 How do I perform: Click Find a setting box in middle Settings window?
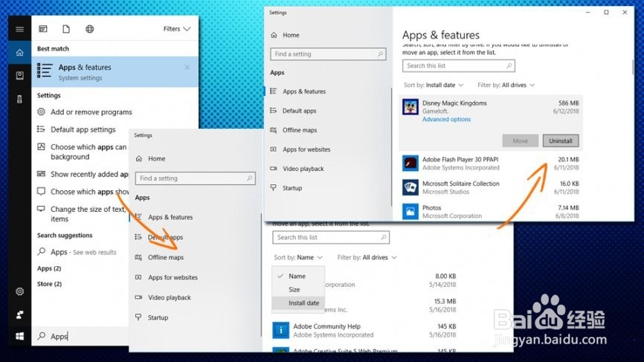click(195, 178)
